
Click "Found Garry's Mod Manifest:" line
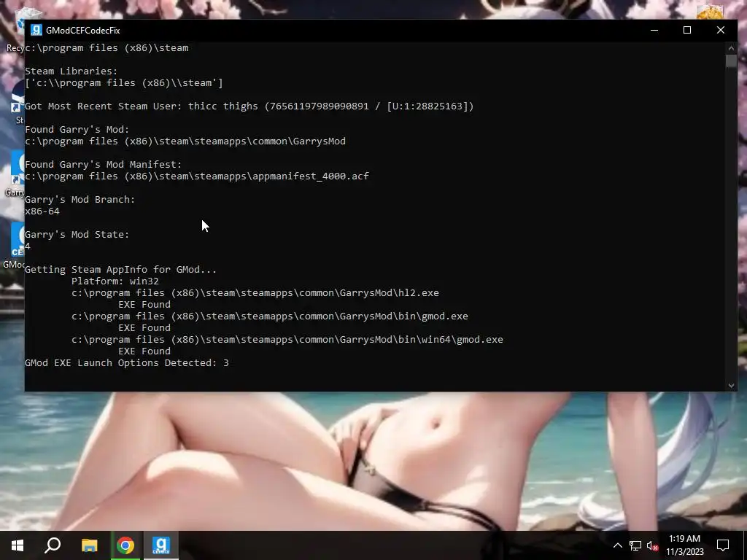pyautogui.click(x=103, y=164)
